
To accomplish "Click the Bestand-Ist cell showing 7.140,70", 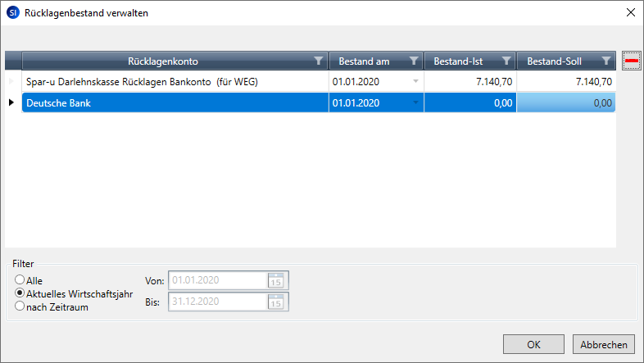I will tap(469, 82).
